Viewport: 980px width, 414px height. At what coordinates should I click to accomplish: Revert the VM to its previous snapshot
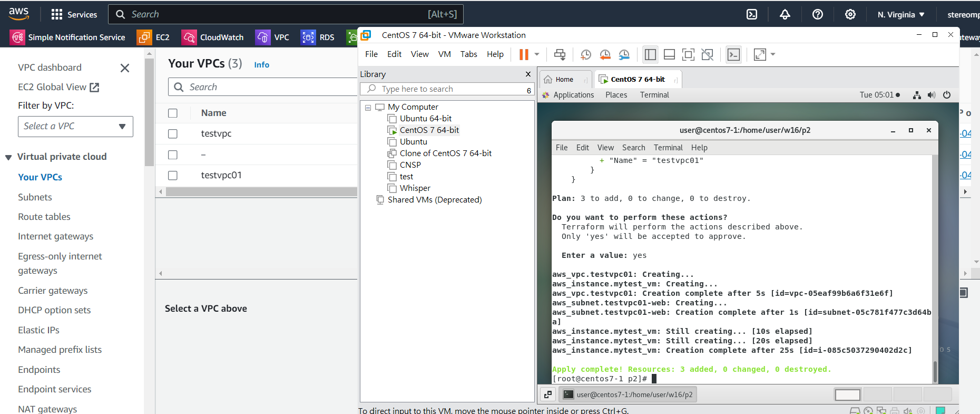pos(605,54)
